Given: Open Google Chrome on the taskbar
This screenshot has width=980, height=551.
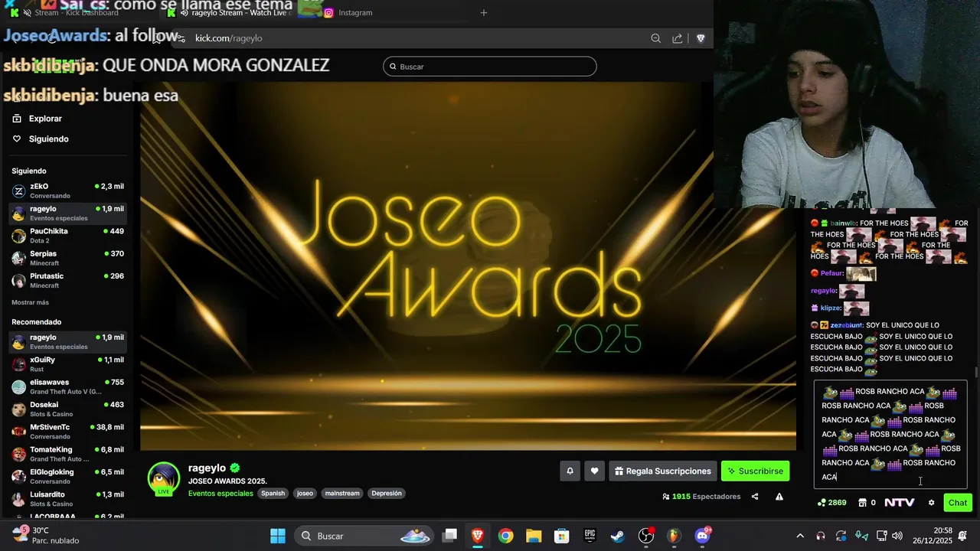Looking at the screenshot, I should coord(505,536).
